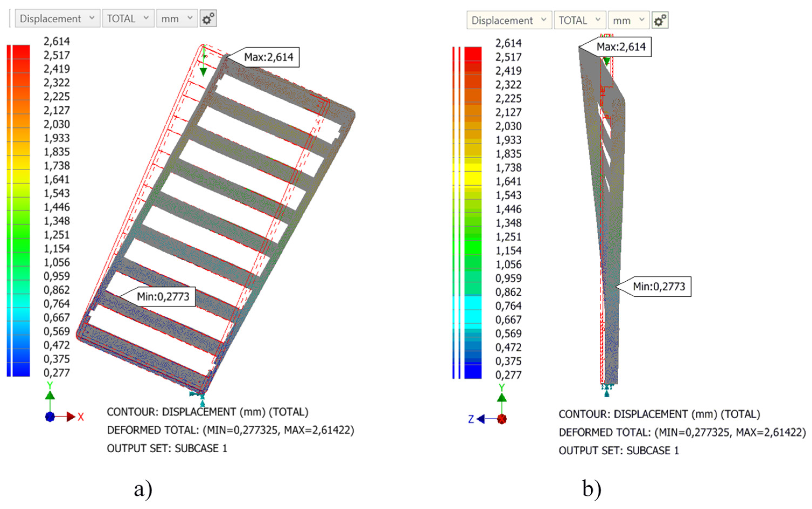Click the red top band of left color legend
This screenshot has width=812, height=509.
(x=22, y=52)
